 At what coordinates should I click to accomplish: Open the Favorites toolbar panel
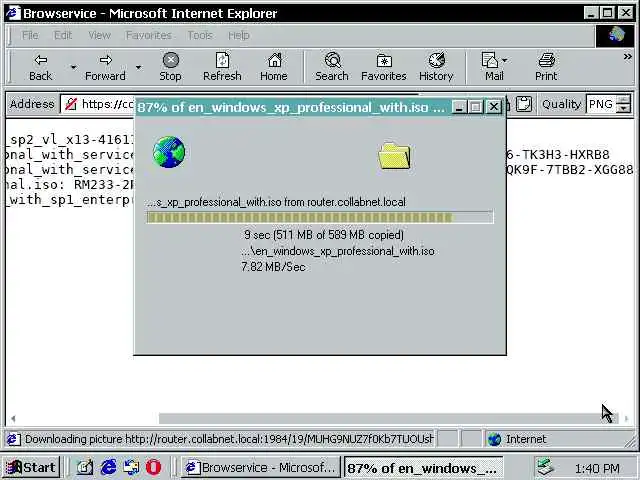tap(384, 67)
